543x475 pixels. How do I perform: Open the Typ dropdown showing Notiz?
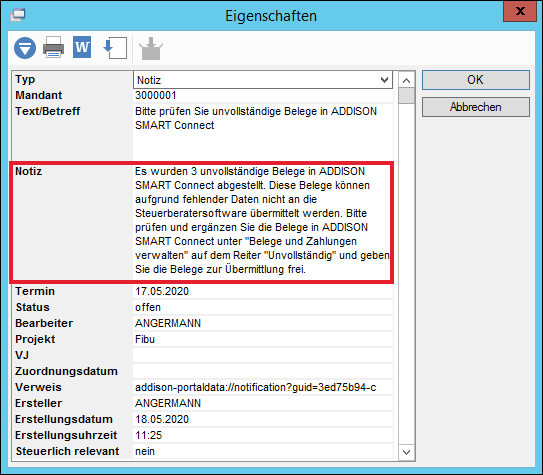[263, 80]
